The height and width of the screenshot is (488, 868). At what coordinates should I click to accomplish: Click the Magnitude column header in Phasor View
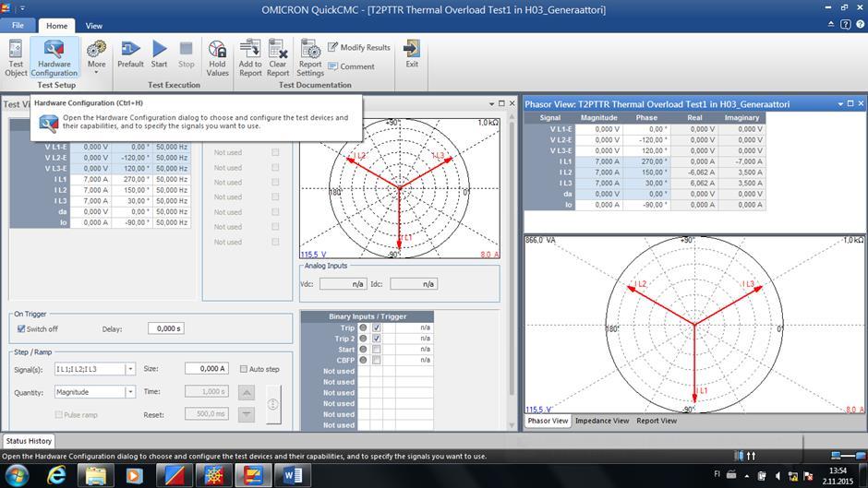(599, 118)
